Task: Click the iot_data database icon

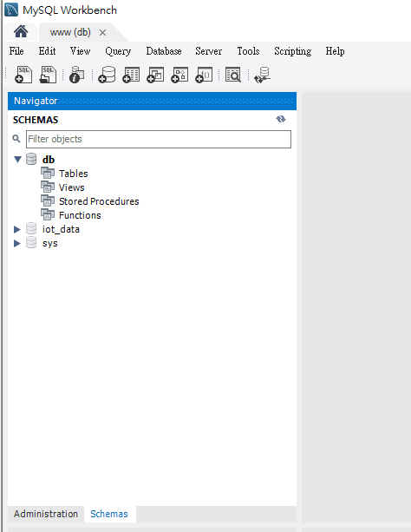Action: click(x=31, y=229)
